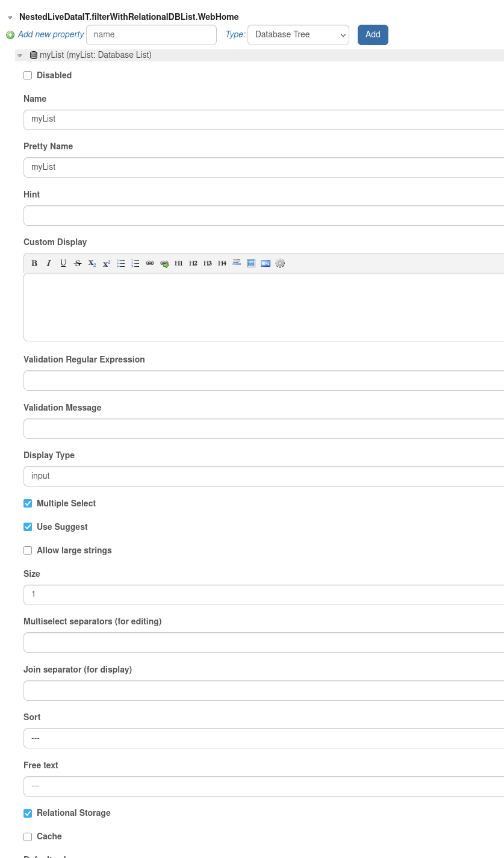The height and width of the screenshot is (858, 504).
Task: Apply superscript formatting
Action: click(x=107, y=263)
